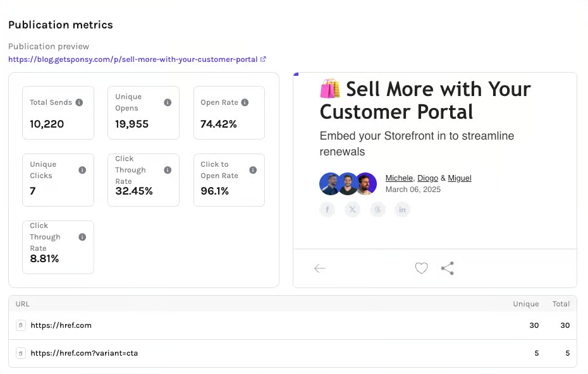Click info icon beside 32.45% Click Through Rate
Viewport: 588px width, 374px height.
click(168, 170)
